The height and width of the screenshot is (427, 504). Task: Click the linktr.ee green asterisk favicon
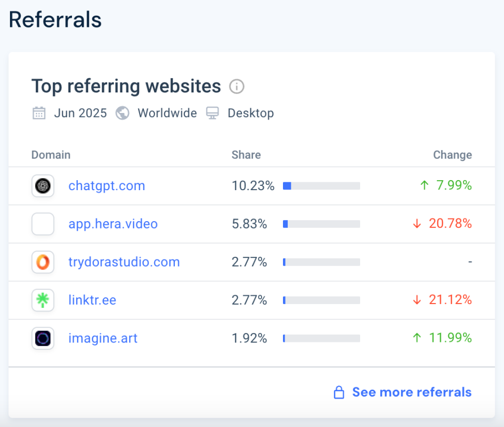[x=43, y=300]
